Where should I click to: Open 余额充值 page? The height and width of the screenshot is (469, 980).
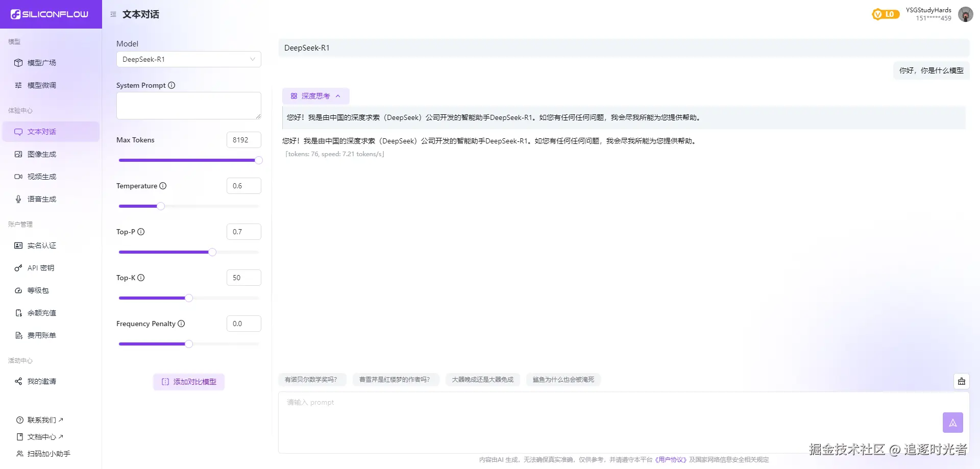[51, 313]
